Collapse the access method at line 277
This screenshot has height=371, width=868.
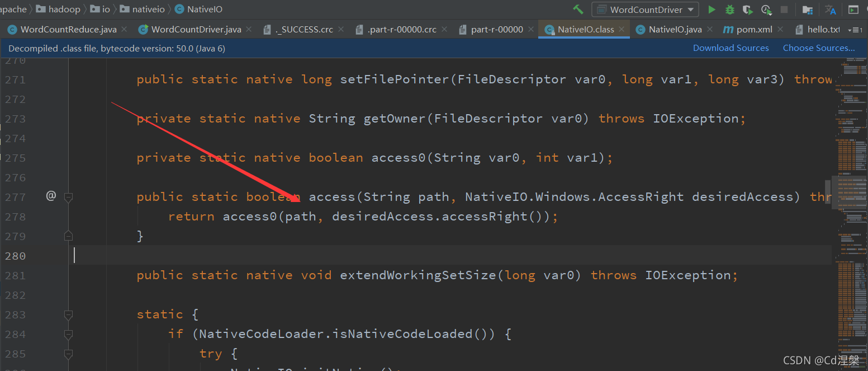click(68, 197)
